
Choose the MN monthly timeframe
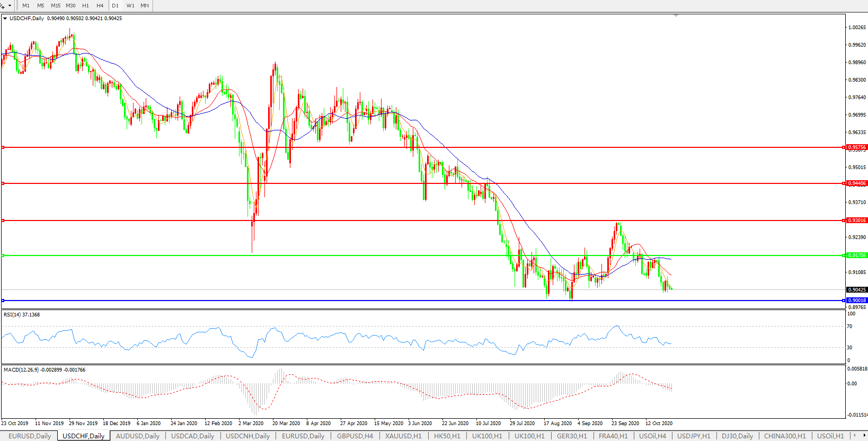(x=145, y=5)
